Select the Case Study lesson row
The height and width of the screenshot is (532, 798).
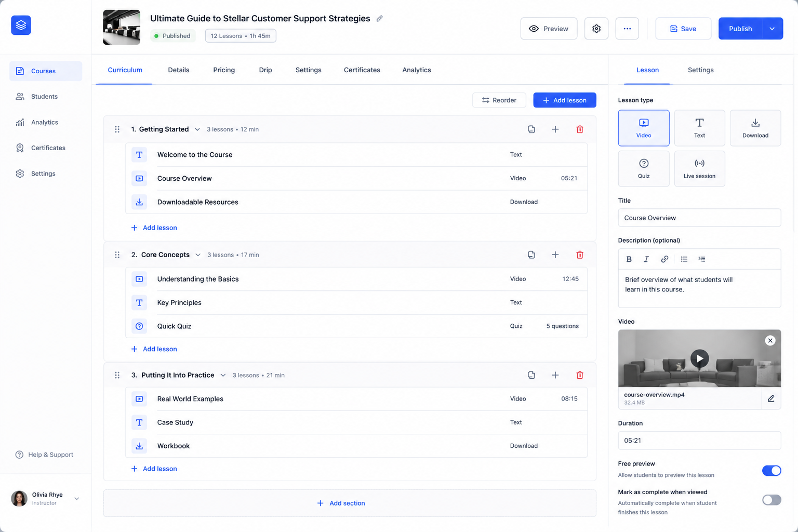[x=356, y=422]
